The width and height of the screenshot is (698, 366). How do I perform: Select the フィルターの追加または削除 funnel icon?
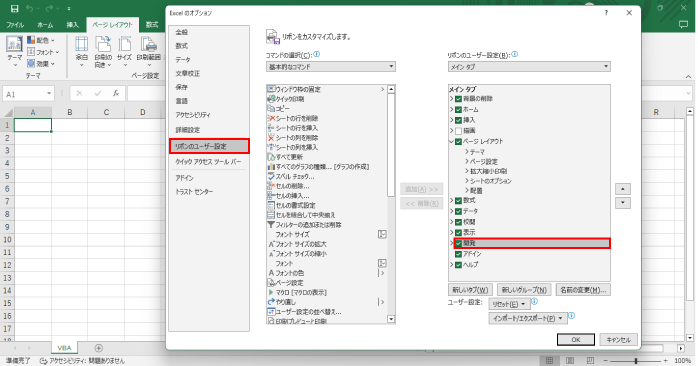[271, 225]
